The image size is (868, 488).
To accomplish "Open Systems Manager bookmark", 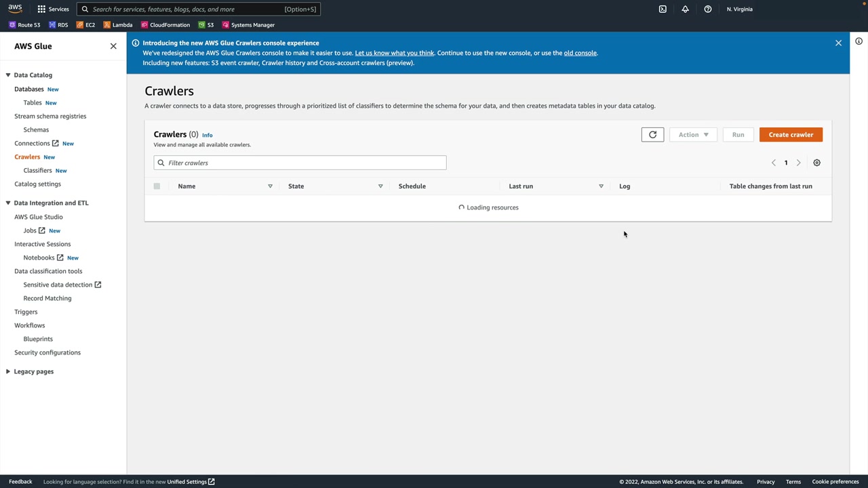I will pyautogui.click(x=248, y=25).
